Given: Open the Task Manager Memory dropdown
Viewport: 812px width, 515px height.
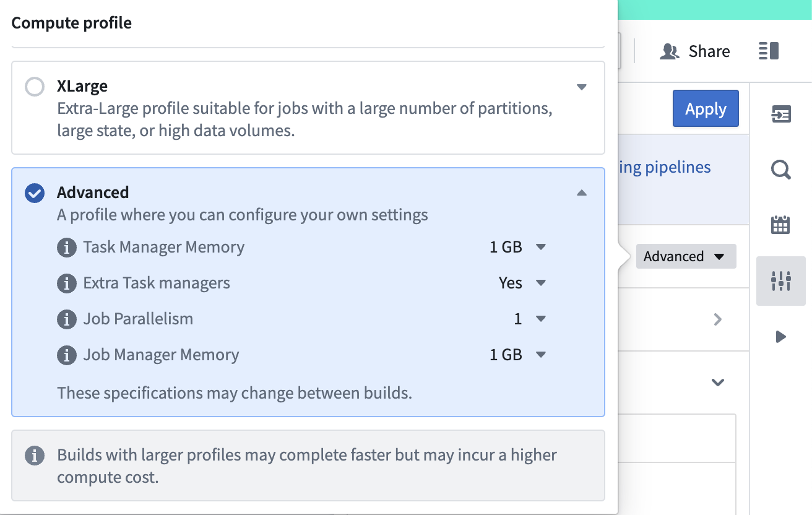Looking at the screenshot, I should point(518,247).
